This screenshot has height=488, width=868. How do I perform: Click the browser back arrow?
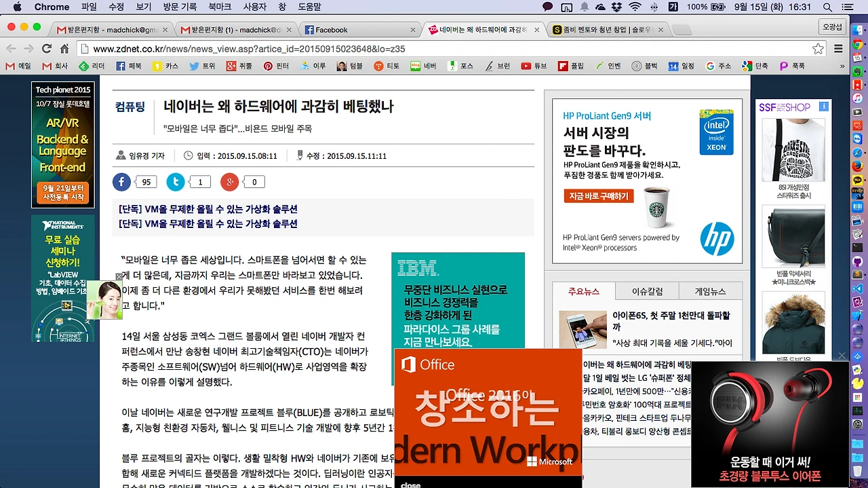click(x=10, y=49)
